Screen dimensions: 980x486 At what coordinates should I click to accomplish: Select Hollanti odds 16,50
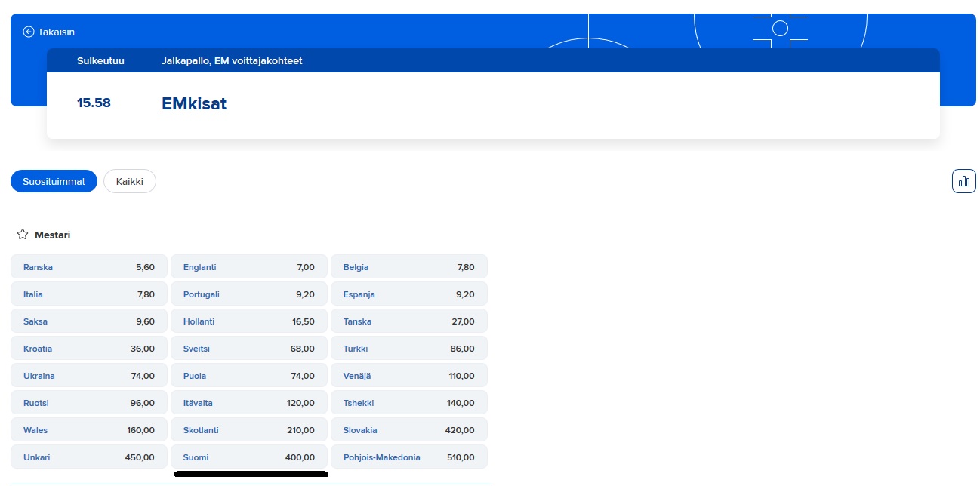click(249, 321)
